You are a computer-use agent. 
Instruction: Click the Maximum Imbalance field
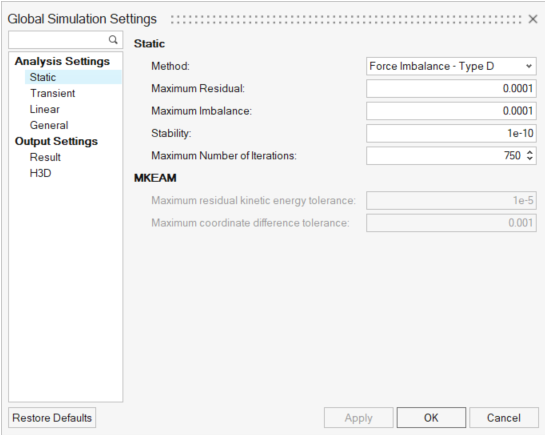point(451,111)
